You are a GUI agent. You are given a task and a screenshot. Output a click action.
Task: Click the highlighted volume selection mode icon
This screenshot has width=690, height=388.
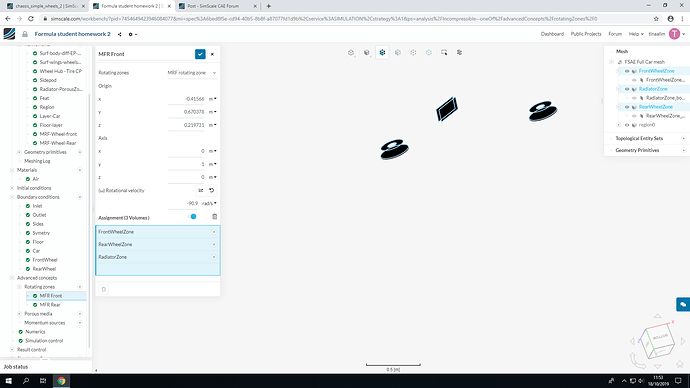click(382, 52)
